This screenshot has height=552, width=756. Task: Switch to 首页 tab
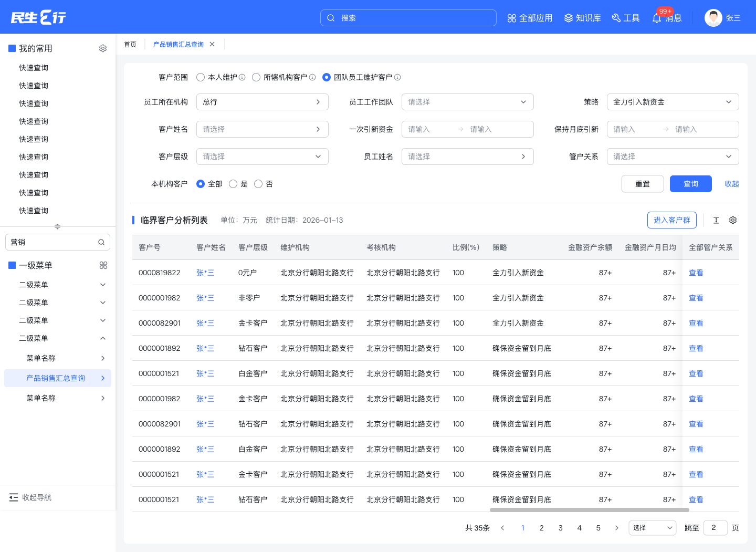click(x=130, y=44)
